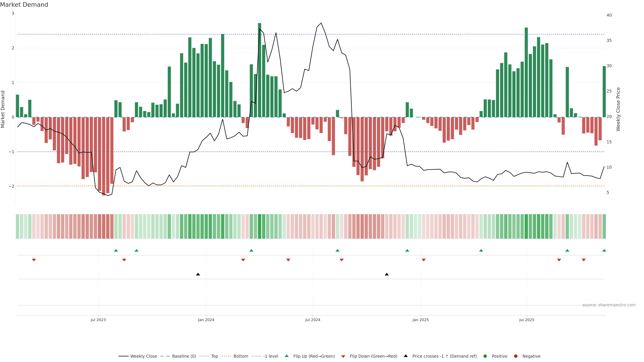Click the red Negative circle in legend
The height and width of the screenshot is (362, 644).
click(x=516, y=356)
